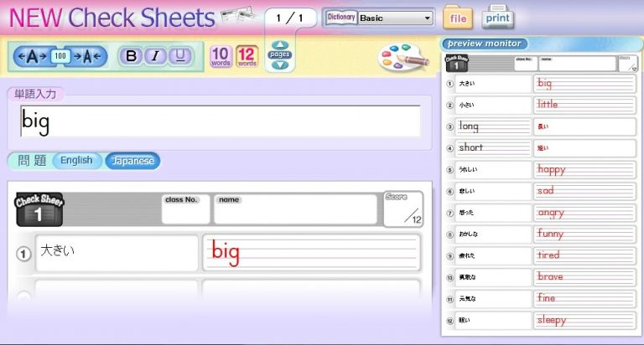
Task: Click the font size 100 value box
Action: click(x=60, y=56)
